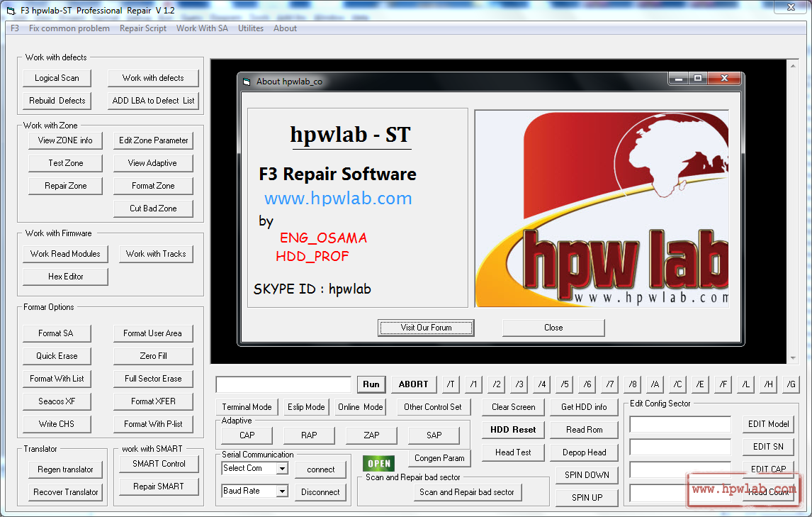The width and height of the screenshot is (812, 517).
Task: Open the Utilites menu
Action: [251, 28]
